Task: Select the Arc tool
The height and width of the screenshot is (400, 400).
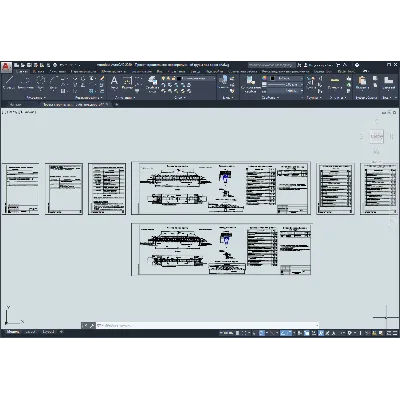Action: (x=53, y=82)
